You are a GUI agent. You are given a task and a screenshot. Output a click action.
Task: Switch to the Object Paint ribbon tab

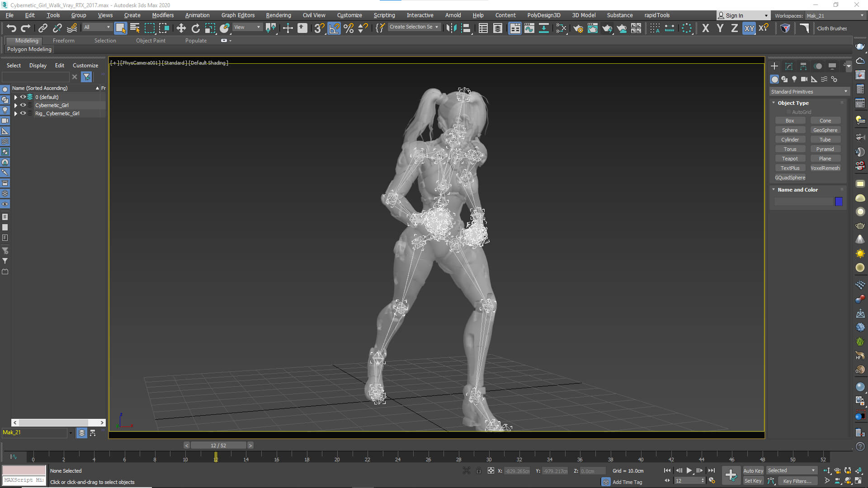pos(151,41)
